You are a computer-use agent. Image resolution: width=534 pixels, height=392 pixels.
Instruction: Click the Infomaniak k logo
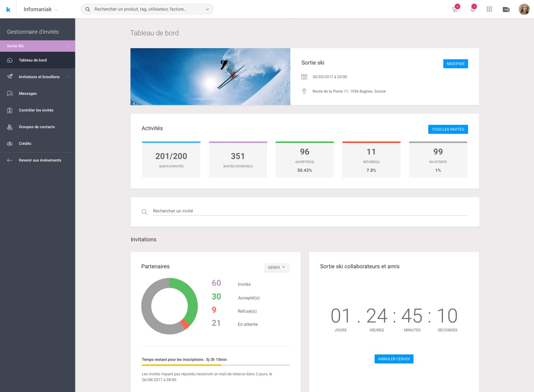coord(8,9)
